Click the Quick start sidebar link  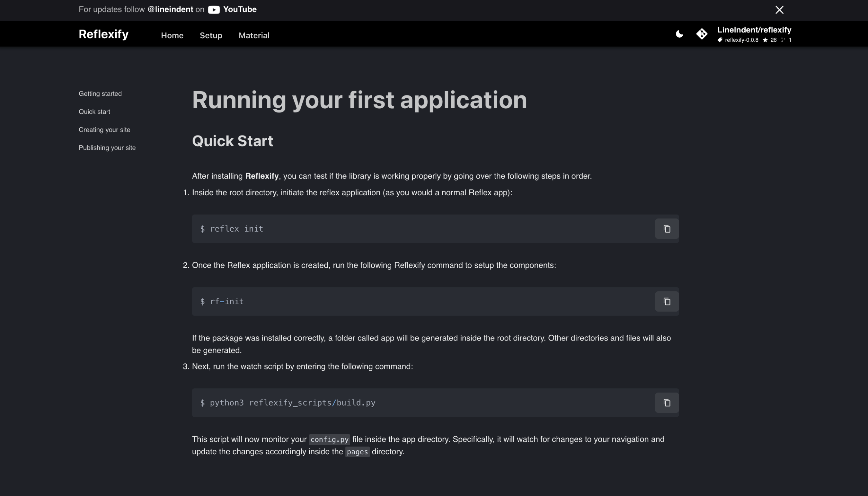coord(94,111)
